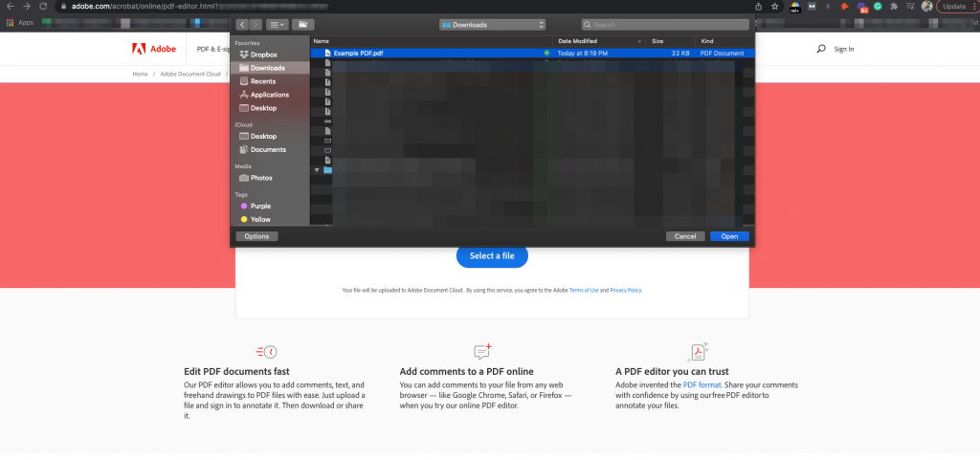
Task: Open Recents in the sidebar
Action: 262,81
